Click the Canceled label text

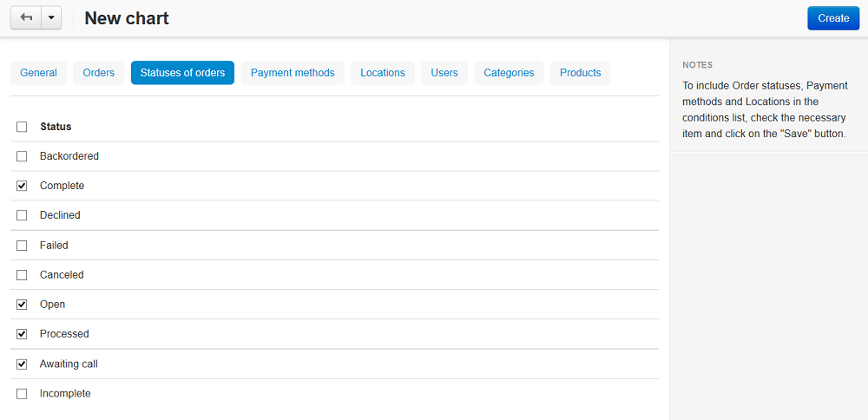(x=62, y=274)
